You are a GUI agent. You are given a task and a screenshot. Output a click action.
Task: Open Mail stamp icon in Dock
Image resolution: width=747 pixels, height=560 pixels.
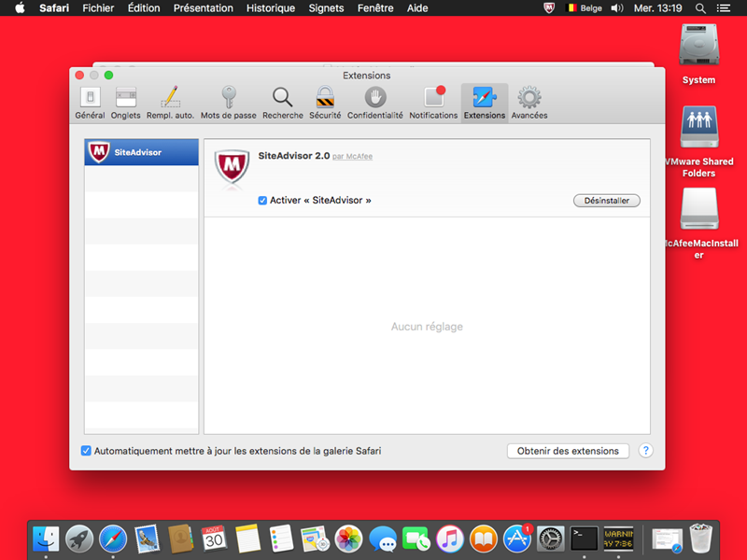(147, 539)
